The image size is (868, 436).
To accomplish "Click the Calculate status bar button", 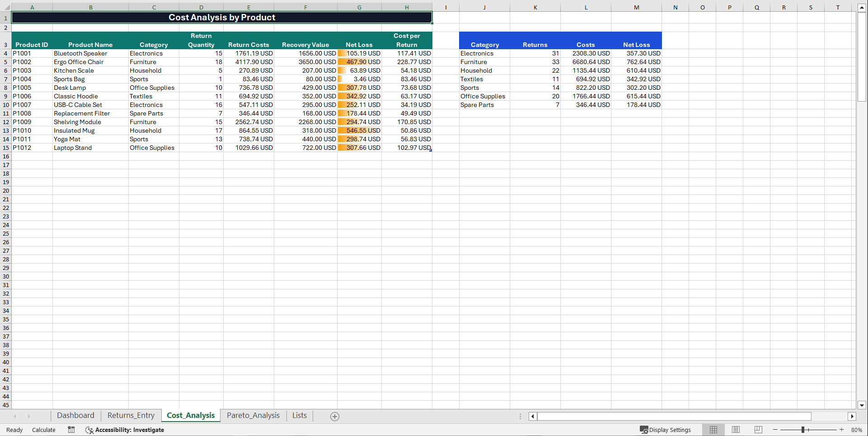I will point(44,430).
